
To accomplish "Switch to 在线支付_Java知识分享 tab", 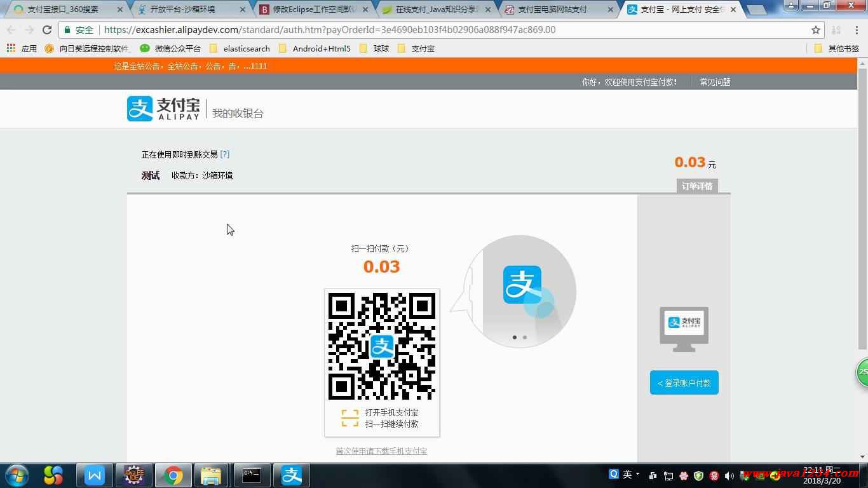I will 435,10.
